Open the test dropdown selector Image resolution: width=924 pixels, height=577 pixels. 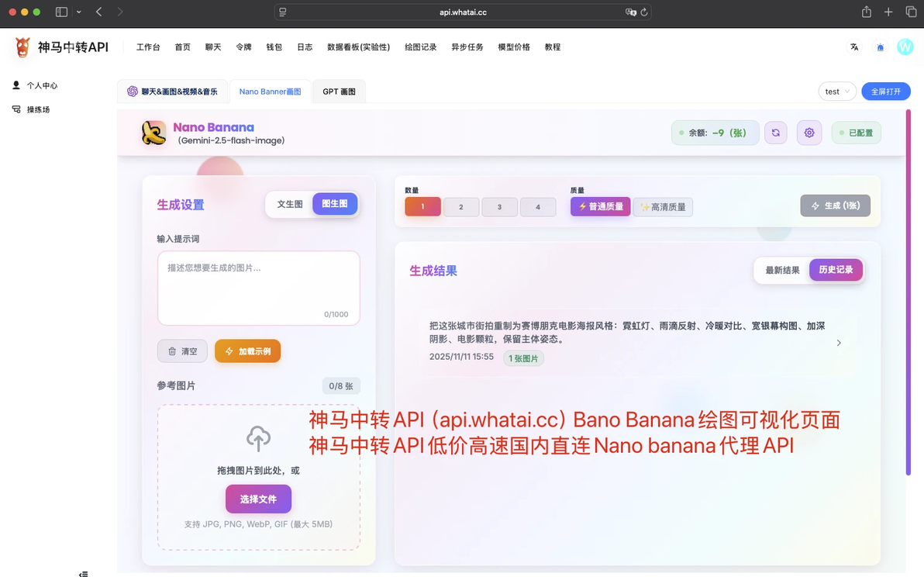coord(837,92)
